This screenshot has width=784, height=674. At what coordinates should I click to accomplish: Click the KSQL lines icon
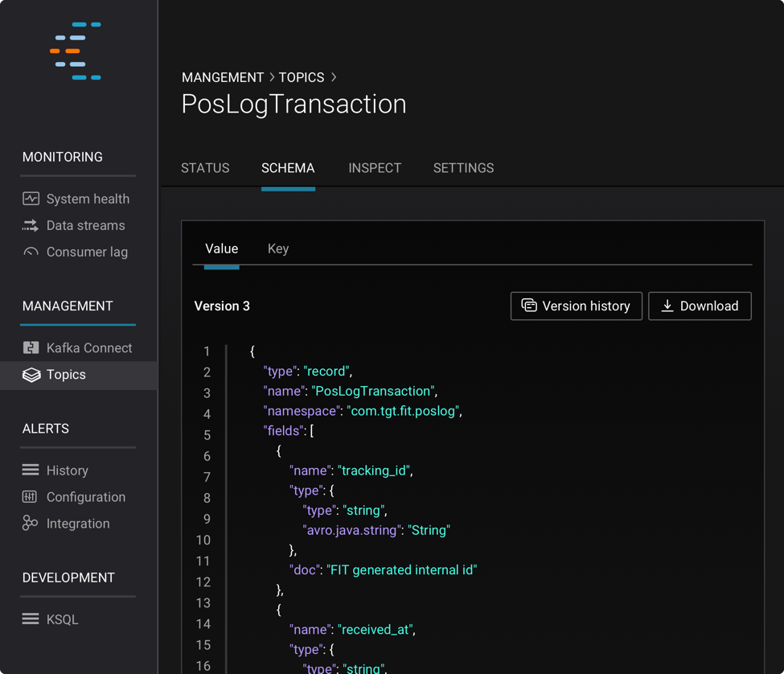[x=31, y=619]
